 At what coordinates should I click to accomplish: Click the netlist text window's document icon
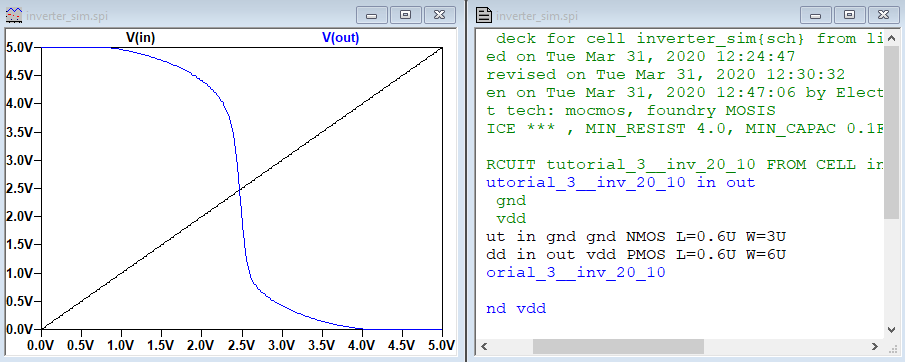click(x=483, y=15)
